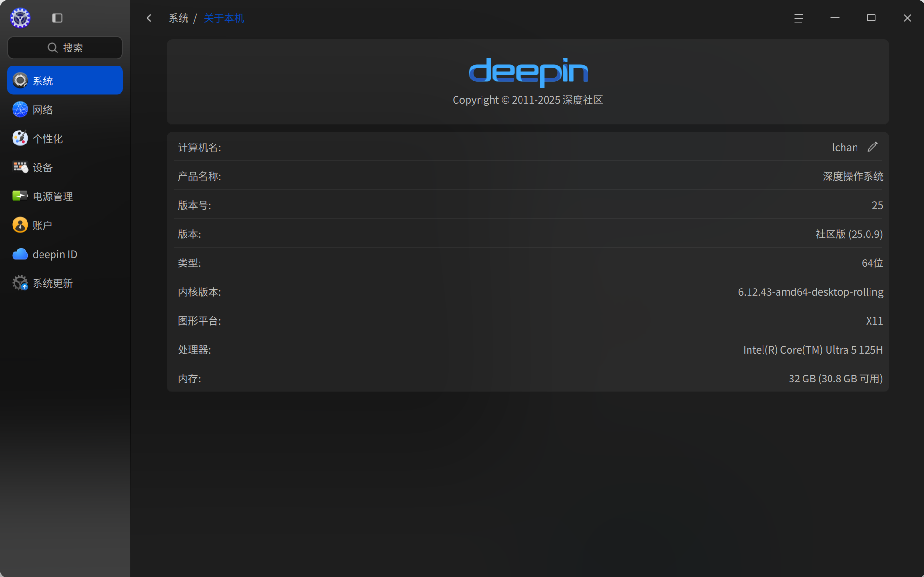Click the lchan computer name value
The image size is (924, 577).
click(844, 147)
